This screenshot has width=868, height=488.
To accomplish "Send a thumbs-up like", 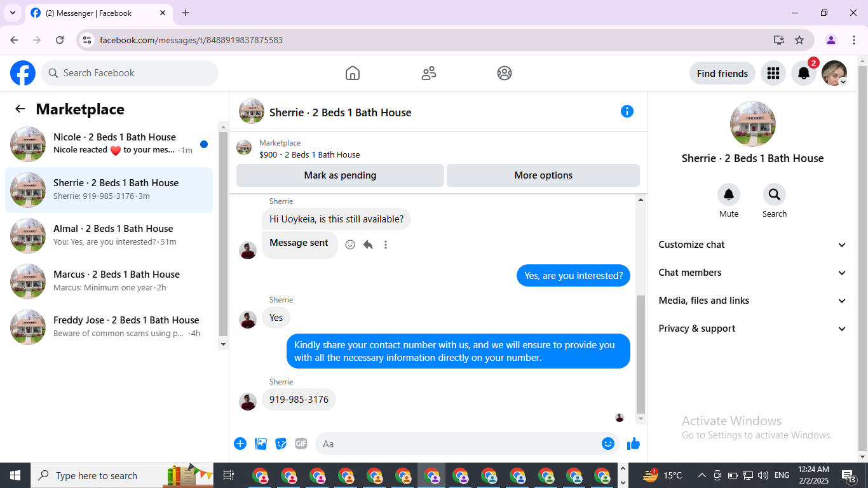I will coord(634,444).
